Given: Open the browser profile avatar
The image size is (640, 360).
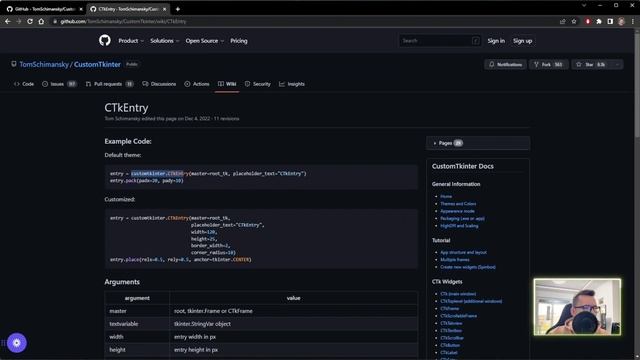Looking at the screenshot, I should (x=621, y=21).
